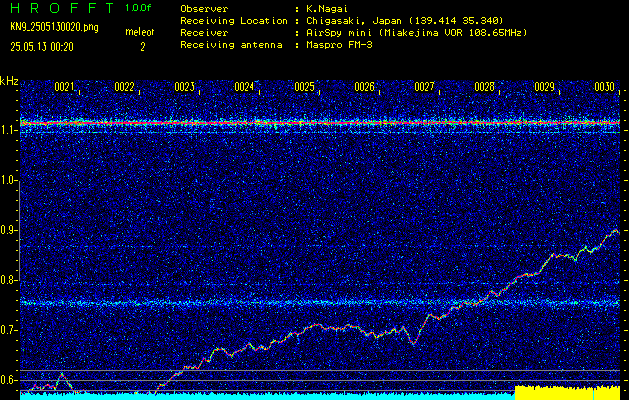Click the 0030 time marker

(x=604, y=87)
